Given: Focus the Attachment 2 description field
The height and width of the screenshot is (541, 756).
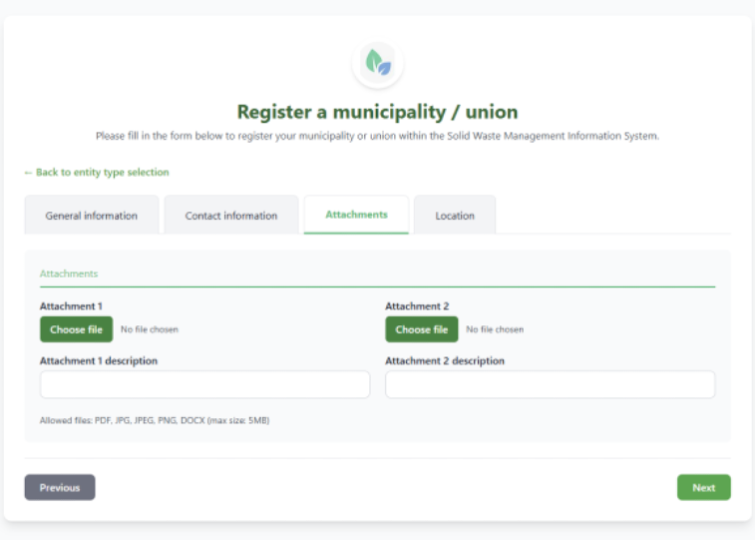Looking at the screenshot, I should (551, 384).
